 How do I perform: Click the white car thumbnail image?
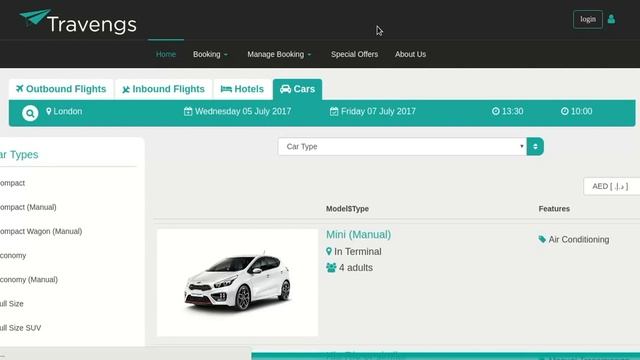[x=237, y=282]
